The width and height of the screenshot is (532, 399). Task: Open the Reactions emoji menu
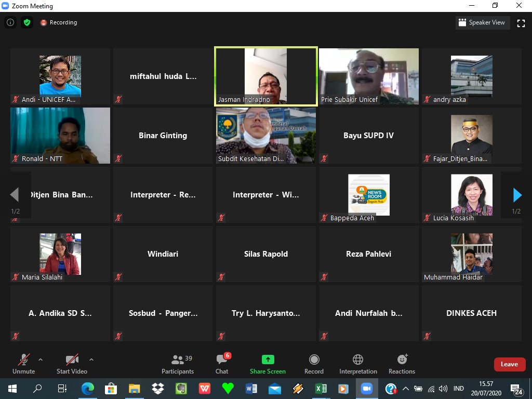pos(402,360)
